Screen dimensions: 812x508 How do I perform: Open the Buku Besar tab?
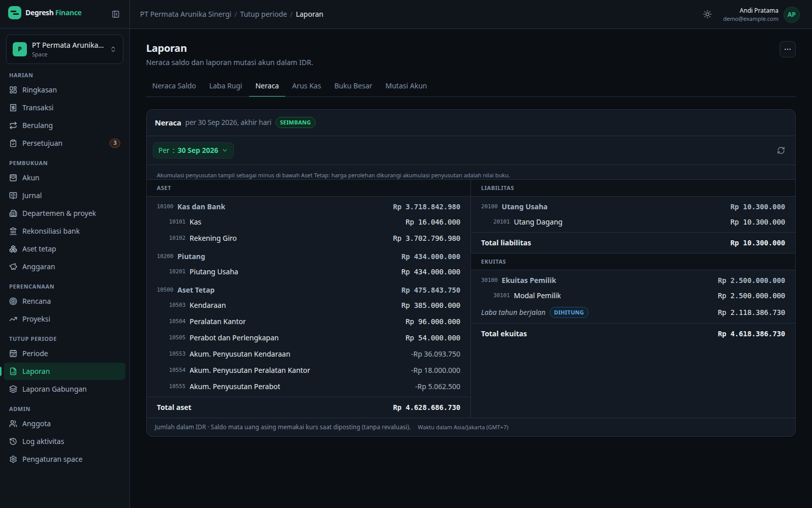353,86
